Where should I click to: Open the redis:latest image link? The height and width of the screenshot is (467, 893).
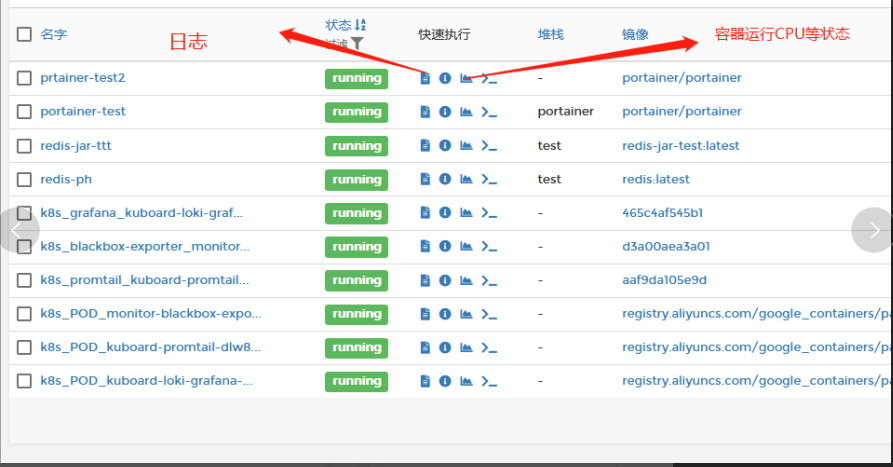click(656, 179)
